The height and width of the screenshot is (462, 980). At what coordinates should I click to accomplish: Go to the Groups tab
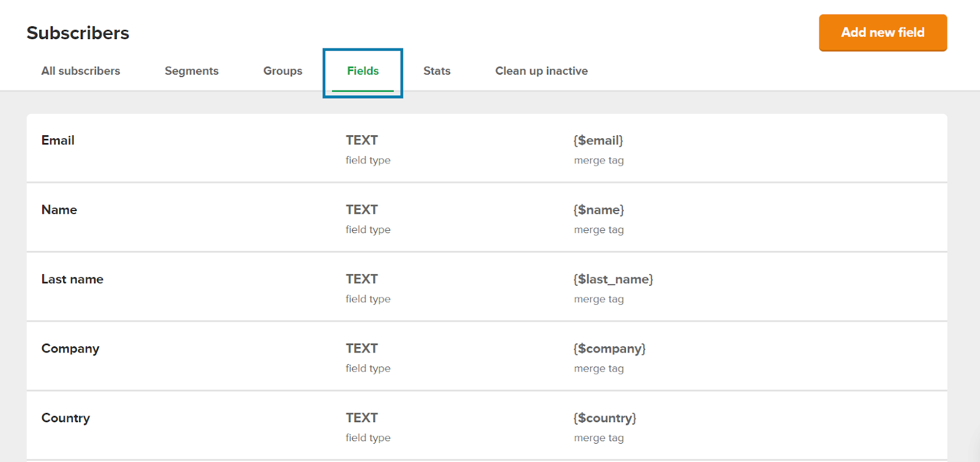[283, 71]
